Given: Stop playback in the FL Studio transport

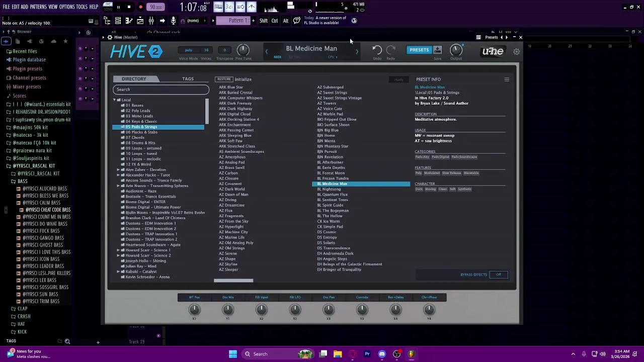Looking at the screenshot, I should tap(129, 7).
